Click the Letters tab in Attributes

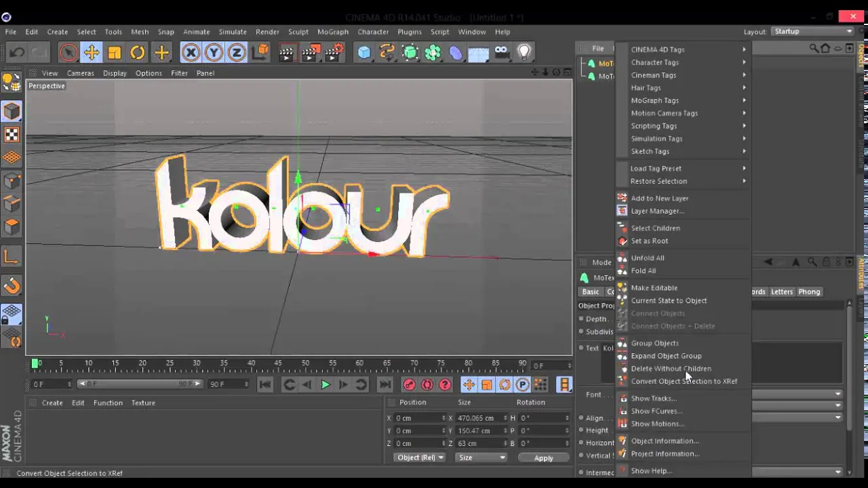782,291
